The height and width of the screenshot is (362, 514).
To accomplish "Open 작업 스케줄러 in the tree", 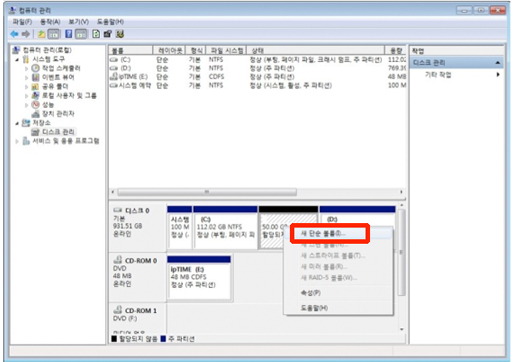I will click(x=61, y=68).
